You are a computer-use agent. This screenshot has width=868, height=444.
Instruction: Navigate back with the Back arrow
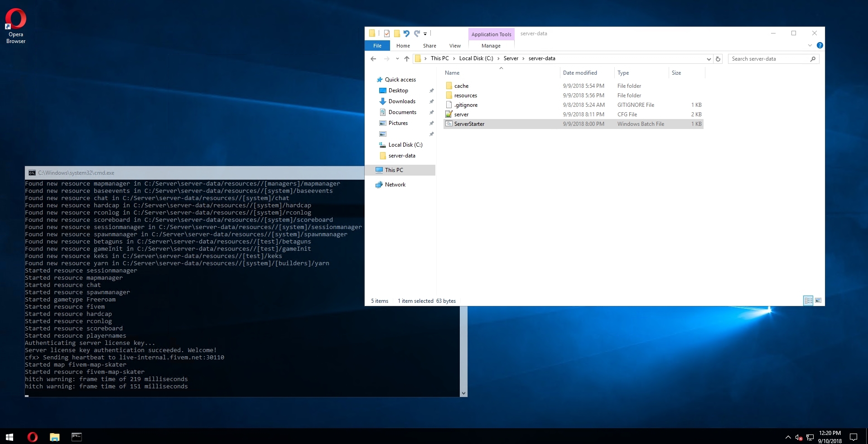373,59
